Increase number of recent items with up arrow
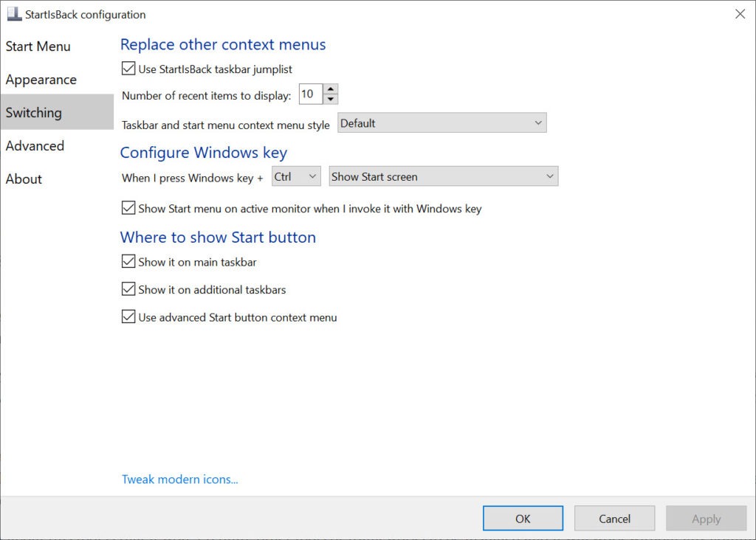 [330, 89]
